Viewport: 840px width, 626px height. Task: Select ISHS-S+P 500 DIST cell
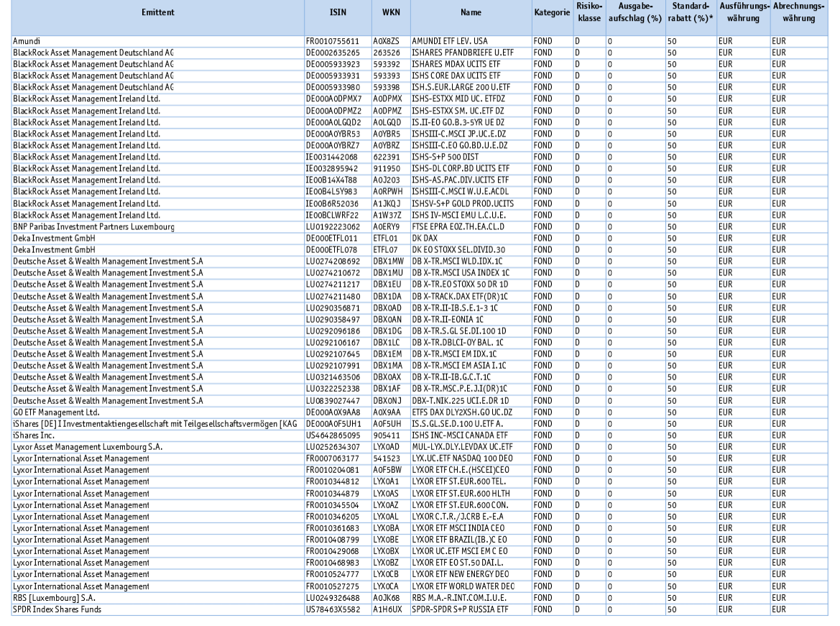[471, 157]
